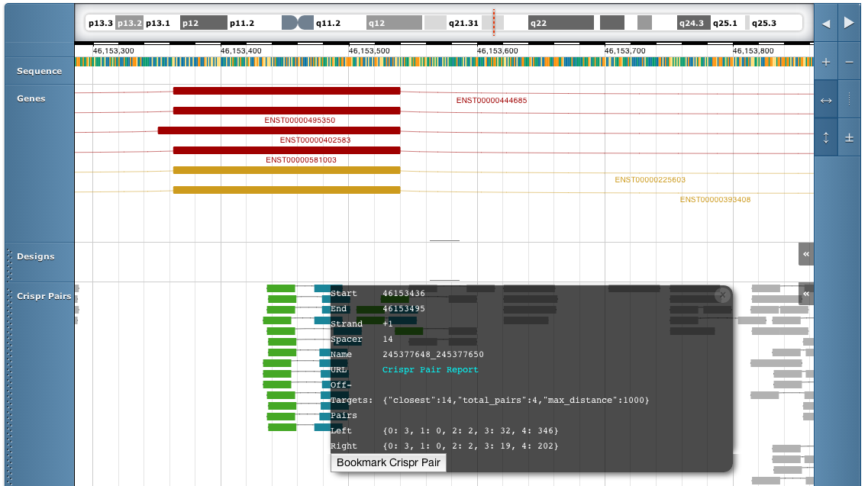Zoom in with the plus button

coord(825,63)
